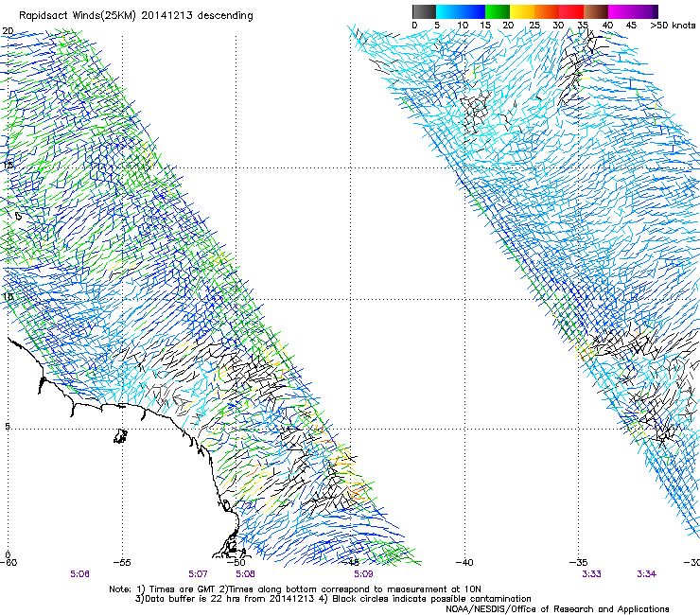Click the longitude '-50' axis label

(x=236, y=563)
